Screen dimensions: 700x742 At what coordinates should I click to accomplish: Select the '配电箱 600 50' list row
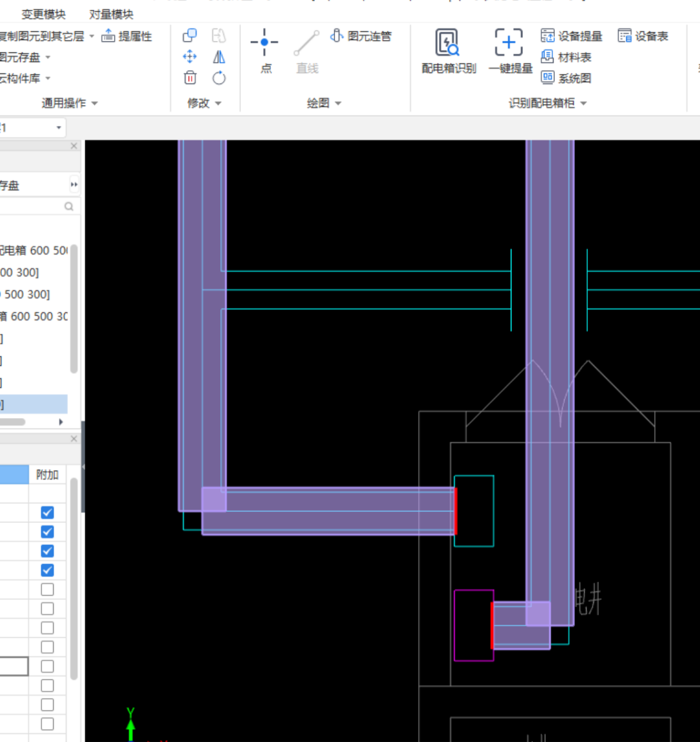pos(34,250)
